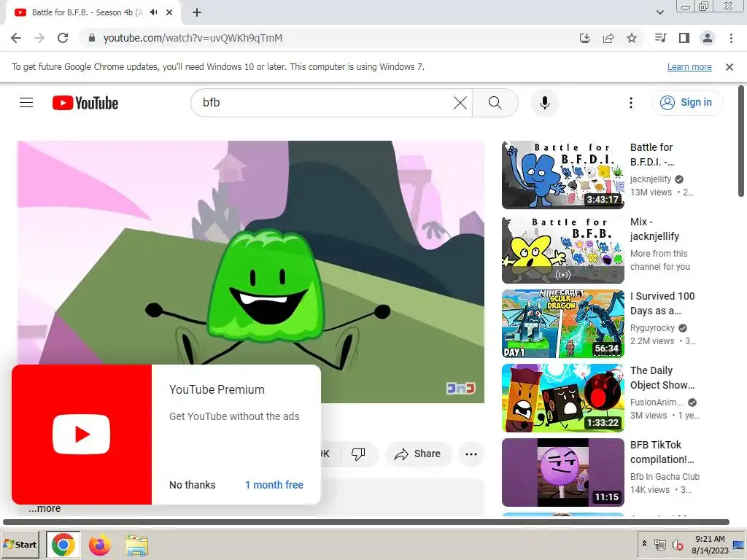Screen dimensions: 747x560
Task: Switch to Chrome on the taskbar
Action: tap(63, 545)
